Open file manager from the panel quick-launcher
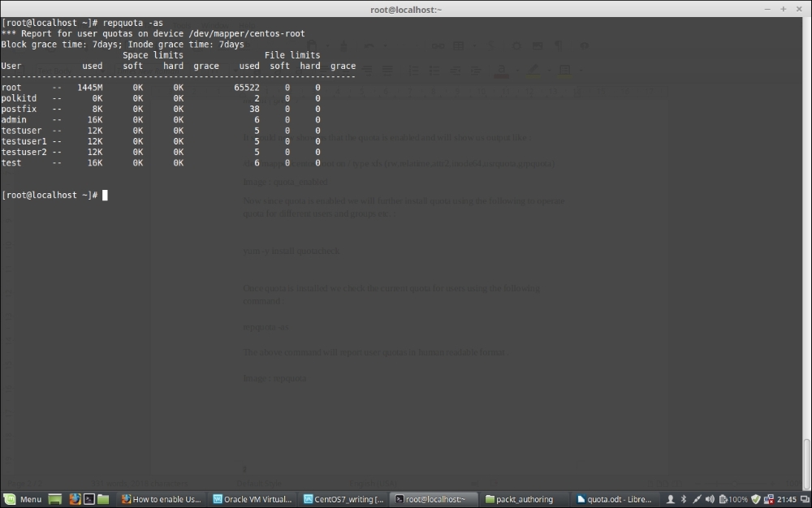Image resolution: width=812 pixels, height=508 pixels. tap(103, 499)
